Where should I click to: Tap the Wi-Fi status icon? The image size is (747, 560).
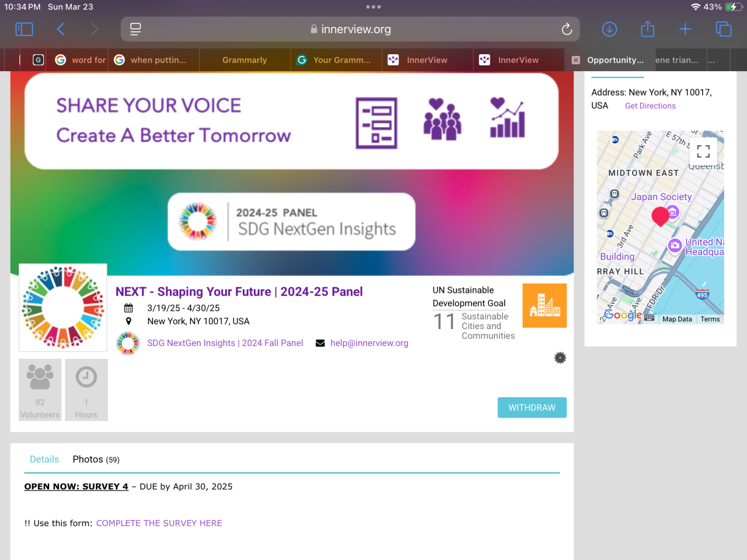[695, 7]
